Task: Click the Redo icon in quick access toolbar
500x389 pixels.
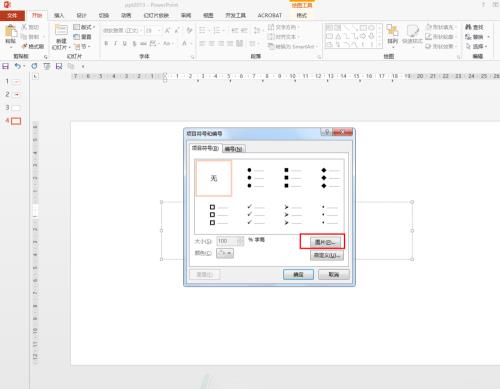Action: (x=34, y=66)
